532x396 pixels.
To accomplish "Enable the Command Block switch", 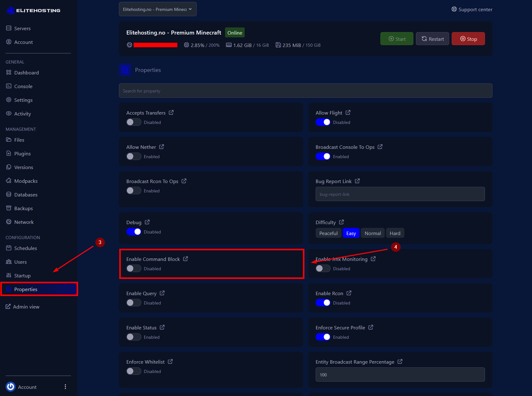I will (134, 268).
